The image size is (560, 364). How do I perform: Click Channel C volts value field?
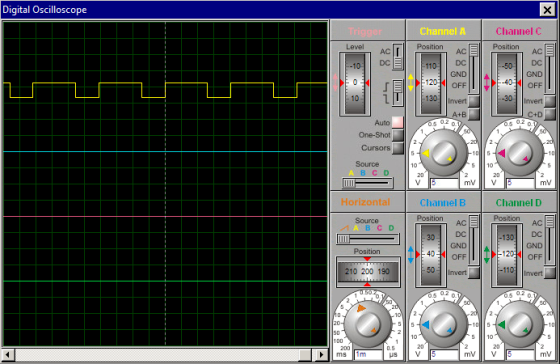pos(520,183)
